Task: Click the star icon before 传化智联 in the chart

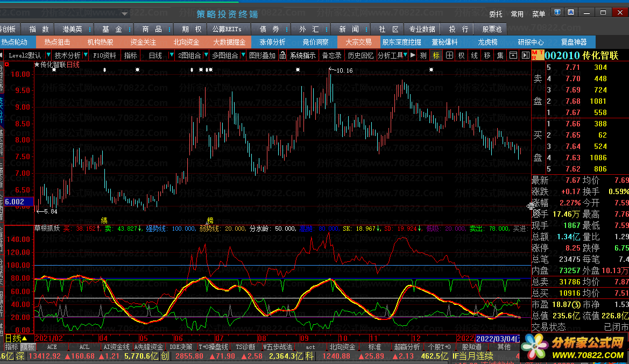Action: pyautogui.click(x=37, y=65)
